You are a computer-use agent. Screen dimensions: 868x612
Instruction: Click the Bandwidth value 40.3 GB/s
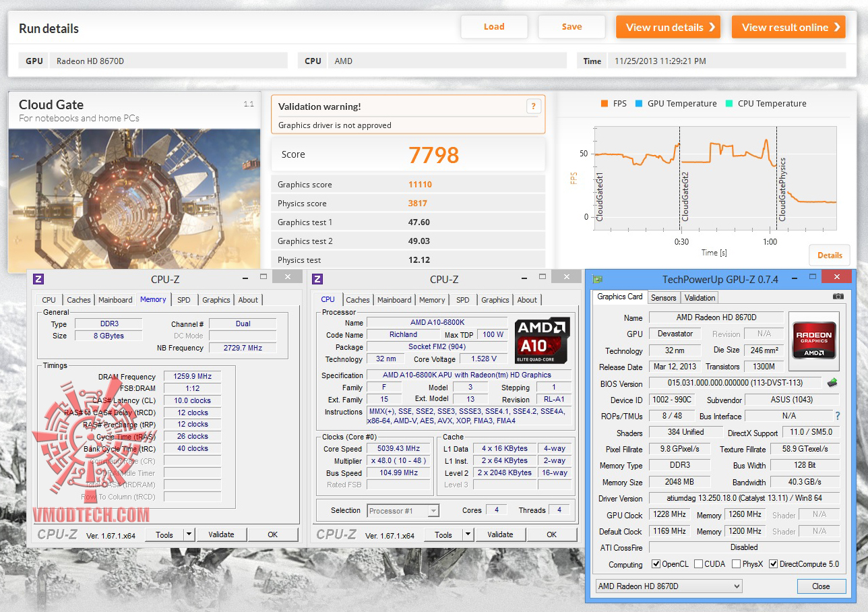click(805, 482)
